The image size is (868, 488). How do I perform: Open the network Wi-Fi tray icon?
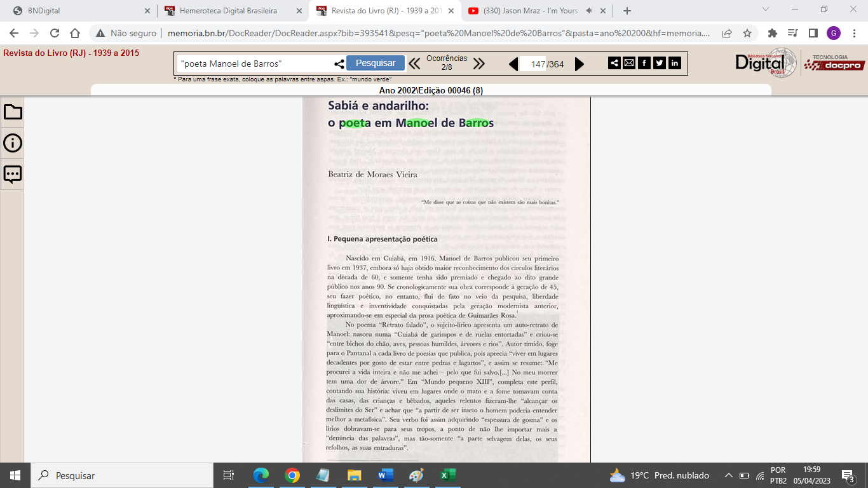coord(760,475)
